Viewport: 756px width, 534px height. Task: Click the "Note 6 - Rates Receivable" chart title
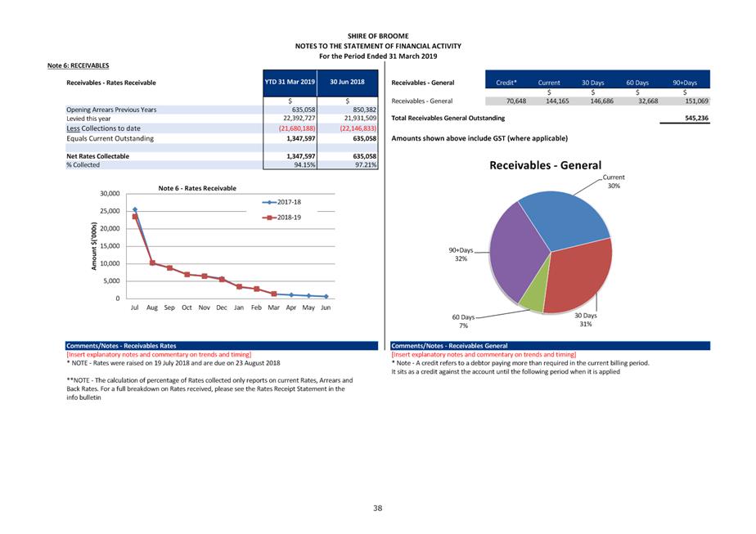(x=197, y=188)
